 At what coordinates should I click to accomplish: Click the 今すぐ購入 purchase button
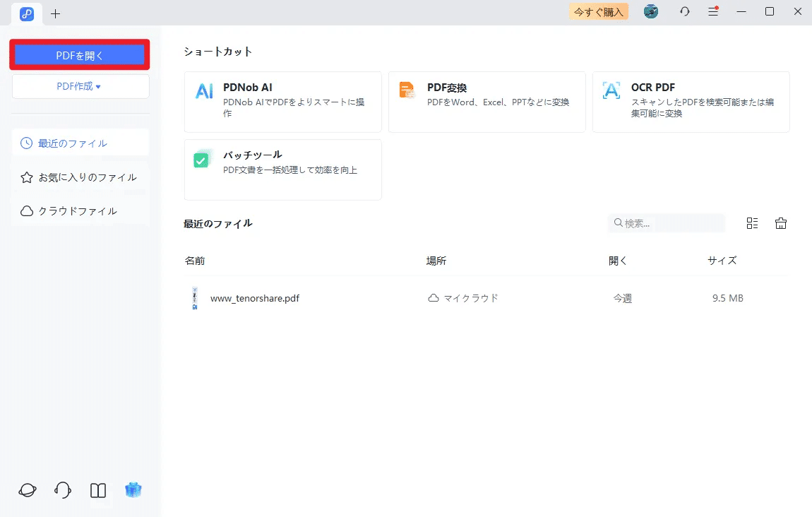click(x=598, y=11)
